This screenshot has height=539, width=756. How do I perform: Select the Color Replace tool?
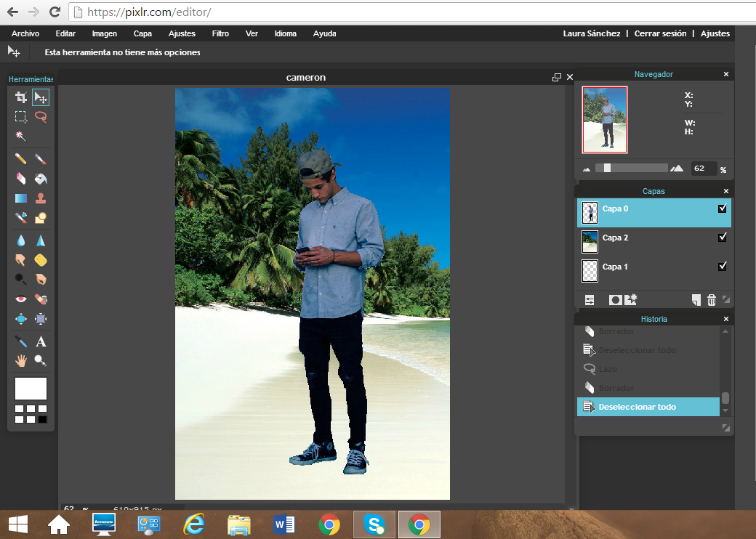click(21, 218)
